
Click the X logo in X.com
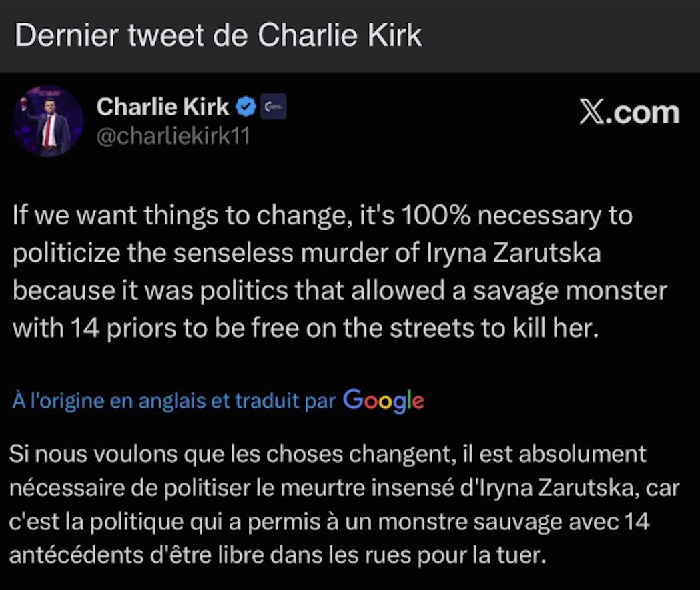(592, 112)
